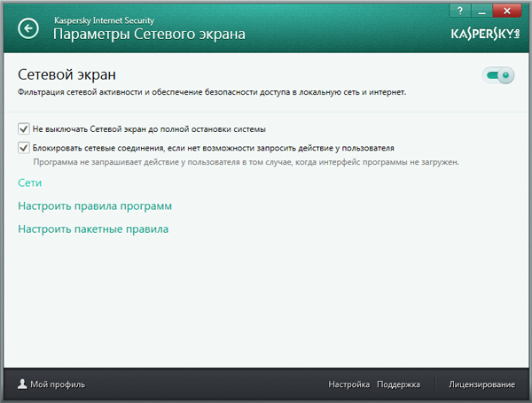Image resolution: width=532 pixels, height=403 pixels.
Task: Open Поддержка in the bottom bar
Action: [x=398, y=385]
